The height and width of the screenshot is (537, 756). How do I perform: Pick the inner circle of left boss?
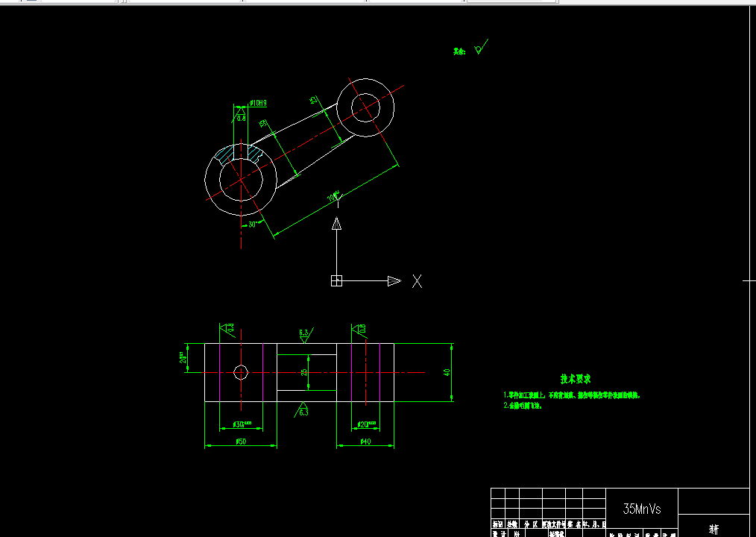[x=241, y=180]
